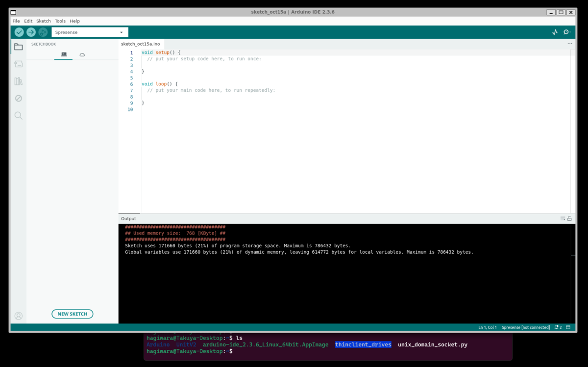Switch to the local sketchbook view
The width and height of the screenshot is (588, 367).
63,54
